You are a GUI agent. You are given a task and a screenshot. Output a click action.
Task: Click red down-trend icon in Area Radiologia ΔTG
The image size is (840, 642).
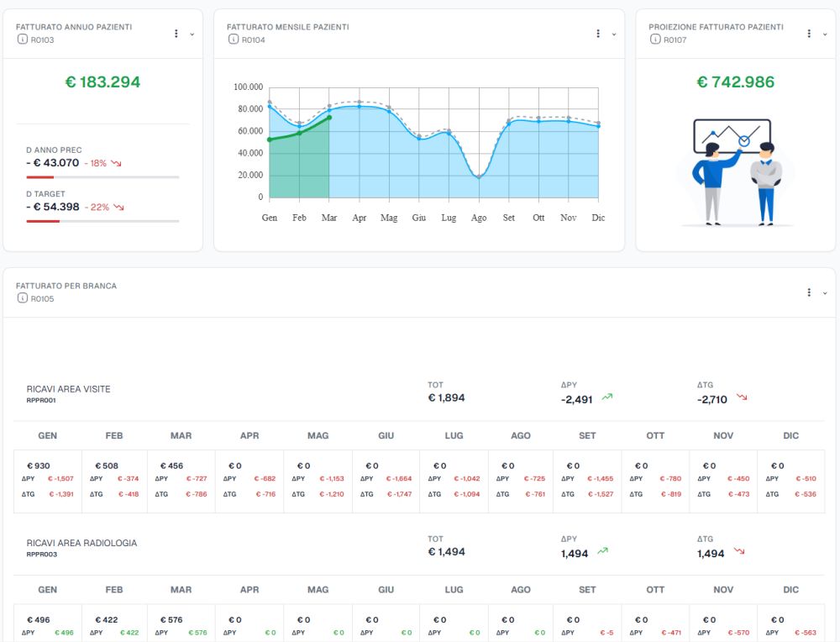[739, 551]
